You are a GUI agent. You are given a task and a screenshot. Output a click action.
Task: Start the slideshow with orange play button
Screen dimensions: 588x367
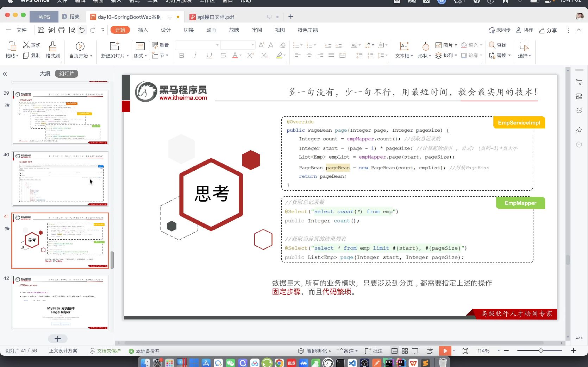445,351
